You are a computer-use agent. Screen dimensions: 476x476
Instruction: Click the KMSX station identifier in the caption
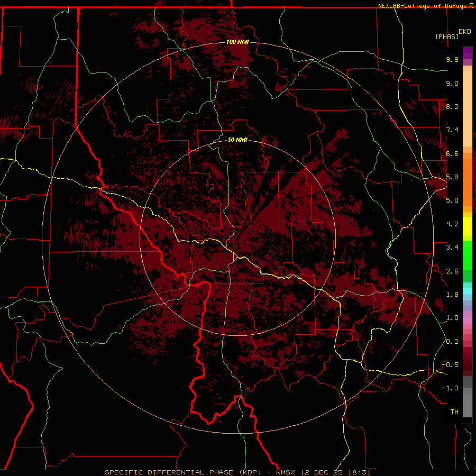coord(286,472)
